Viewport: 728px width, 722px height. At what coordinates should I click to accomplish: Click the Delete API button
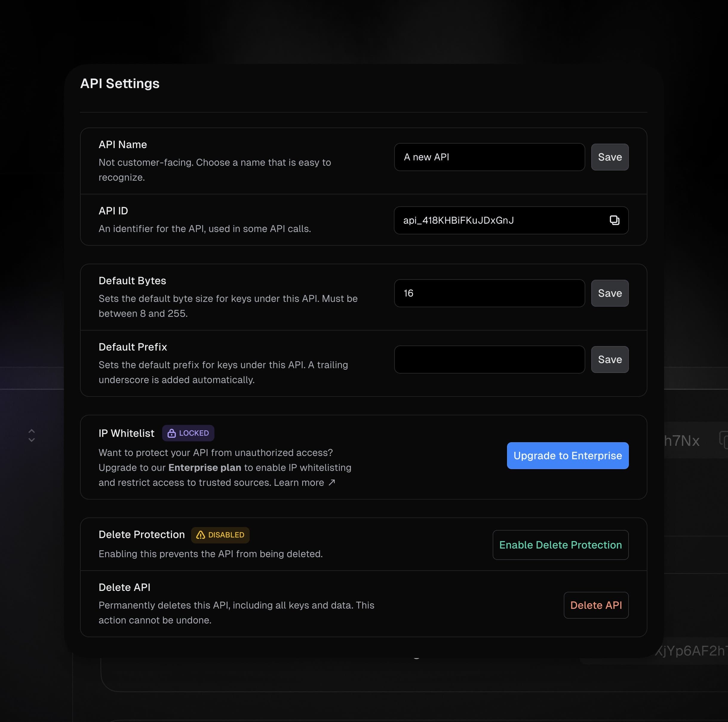point(596,605)
